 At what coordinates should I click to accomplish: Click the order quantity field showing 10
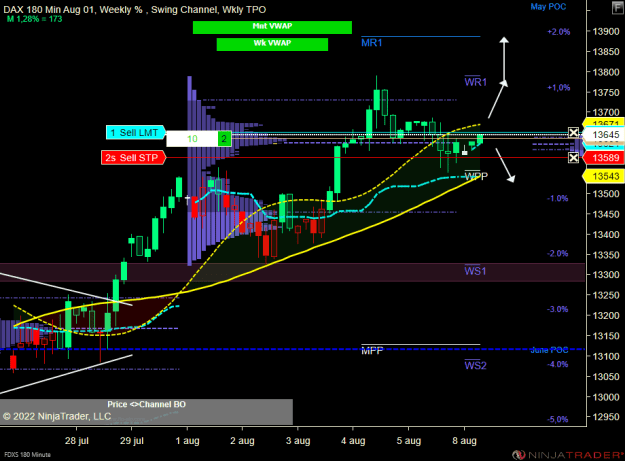192,139
